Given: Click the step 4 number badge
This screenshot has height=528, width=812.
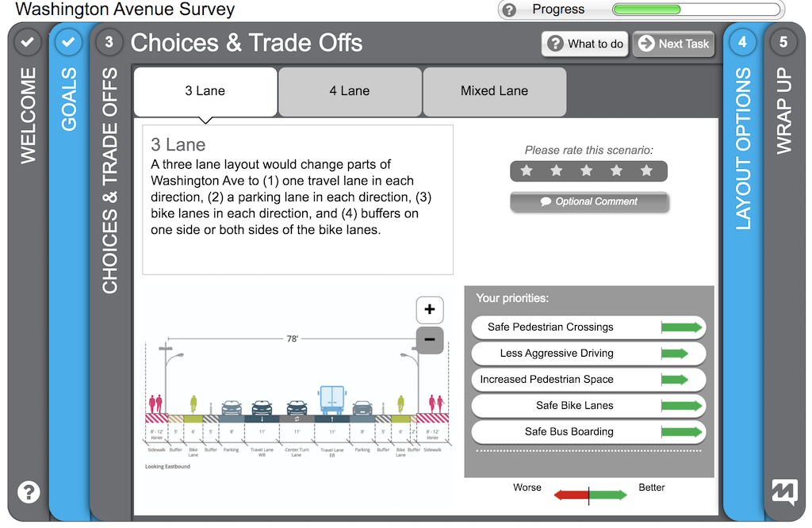Looking at the screenshot, I should 742,42.
